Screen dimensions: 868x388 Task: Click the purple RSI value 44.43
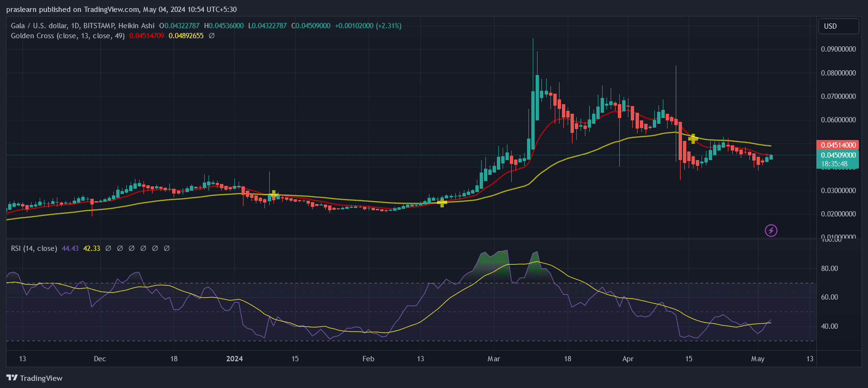coord(70,248)
